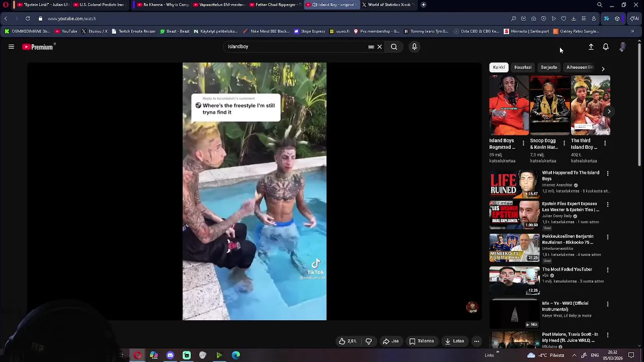Image resolution: width=644 pixels, height=362 pixels.
Task: Click the browser reload icon
Action: (x=28, y=19)
